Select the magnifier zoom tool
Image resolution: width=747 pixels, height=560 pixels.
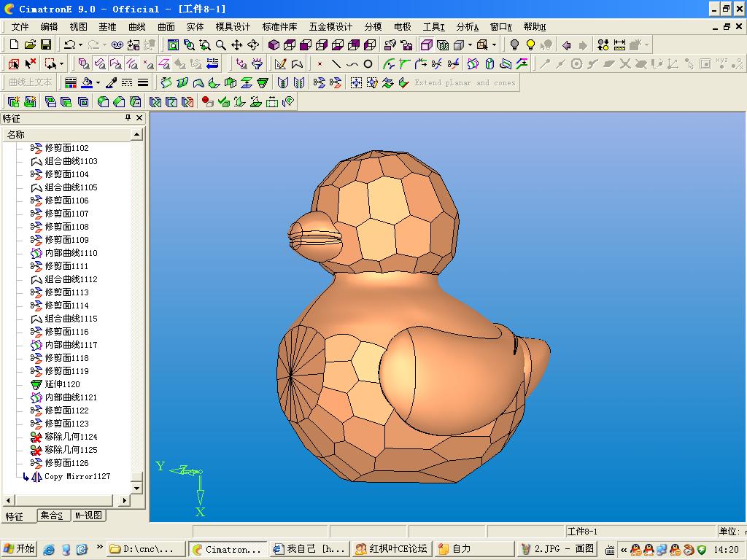[x=220, y=44]
